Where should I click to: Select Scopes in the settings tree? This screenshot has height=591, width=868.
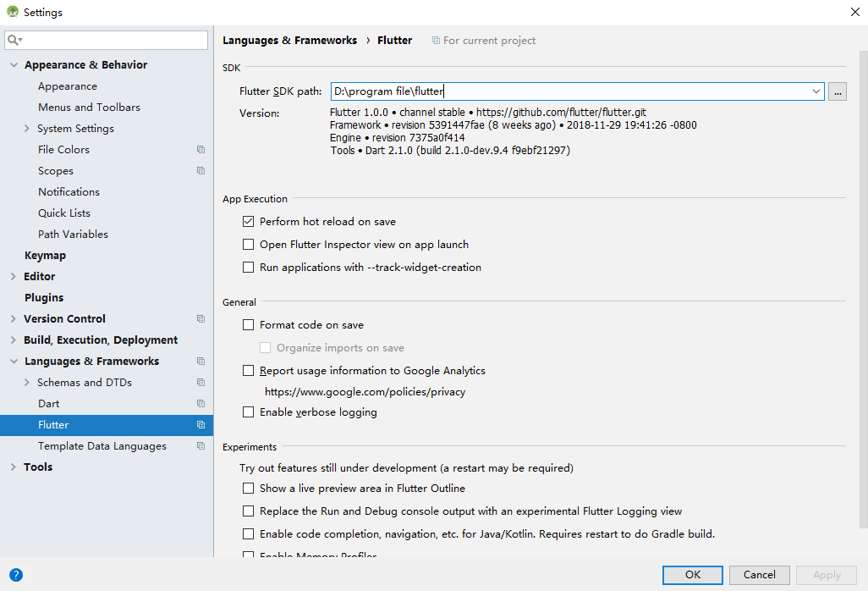56,171
